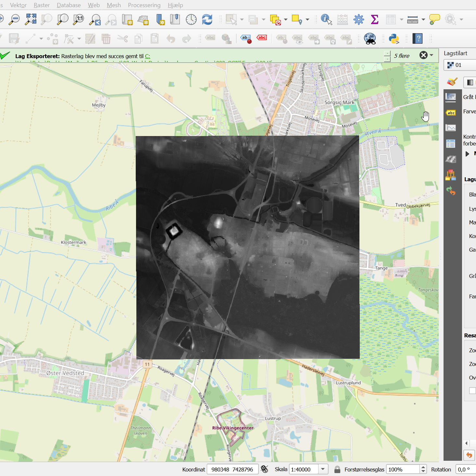Toggle the scale lock icon
This screenshot has width=476, height=476.
pyautogui.click(x=337, y=470)
